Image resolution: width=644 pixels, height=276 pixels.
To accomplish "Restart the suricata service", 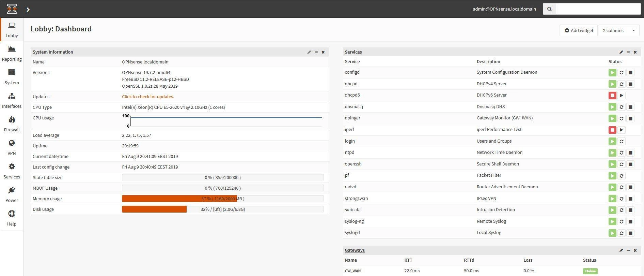I will point(621,210).
